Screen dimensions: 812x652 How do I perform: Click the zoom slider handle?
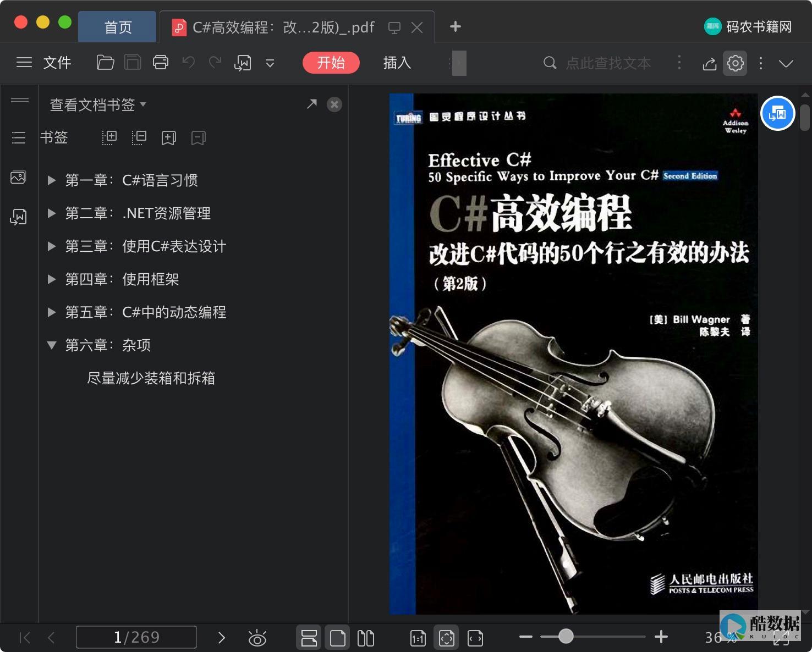[x=566, y=637]
